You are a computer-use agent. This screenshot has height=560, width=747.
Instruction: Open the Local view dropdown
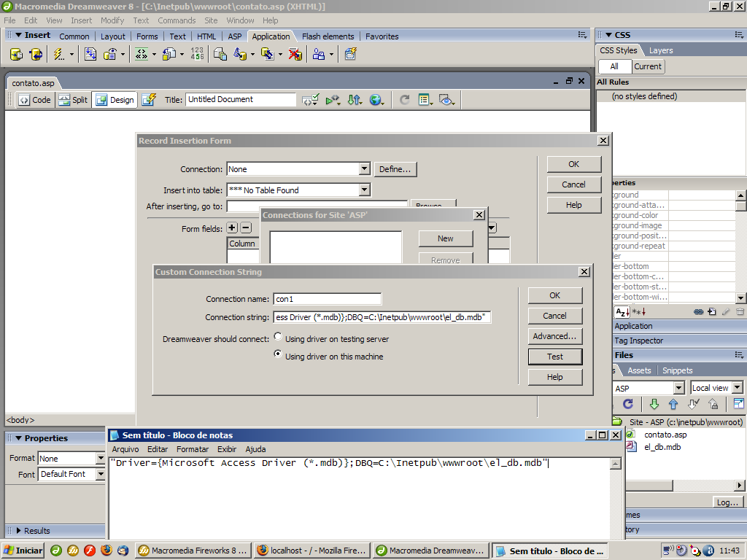point(738,388)
